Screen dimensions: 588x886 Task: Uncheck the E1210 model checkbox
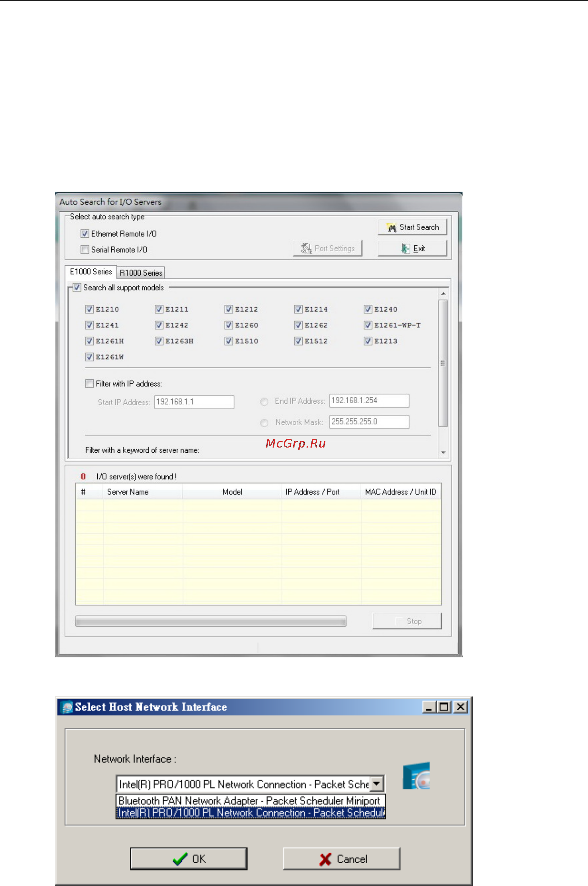[x=89, y=309]
